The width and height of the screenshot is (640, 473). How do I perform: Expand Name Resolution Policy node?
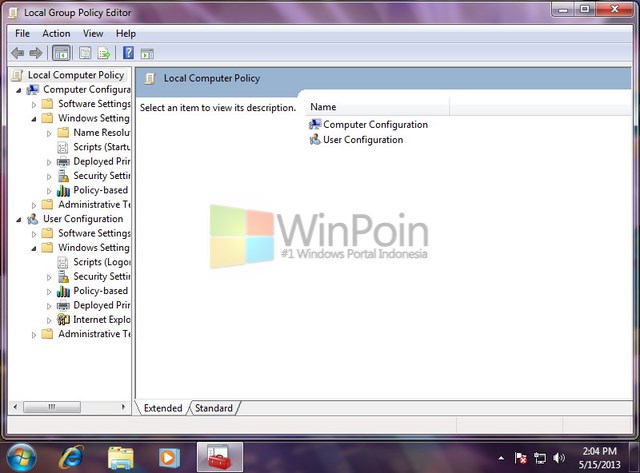point(49,133)
